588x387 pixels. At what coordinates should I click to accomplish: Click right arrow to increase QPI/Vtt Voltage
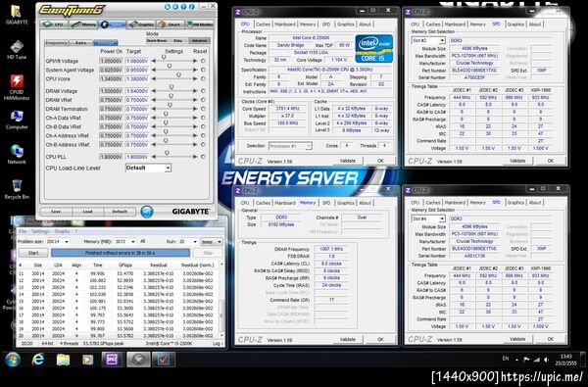pyautogui.click(x=195, y=61)
